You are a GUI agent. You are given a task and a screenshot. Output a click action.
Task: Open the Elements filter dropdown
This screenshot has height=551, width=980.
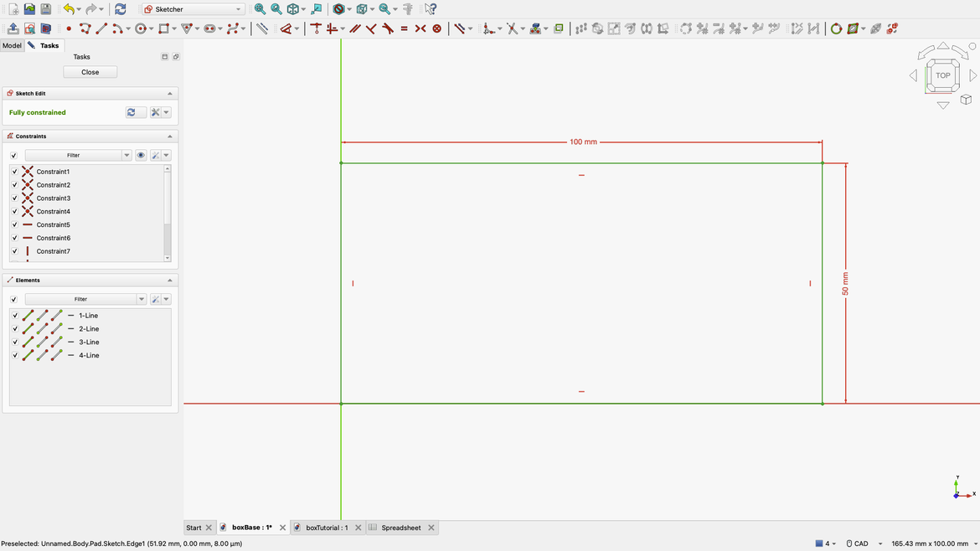tap(141, 299)
